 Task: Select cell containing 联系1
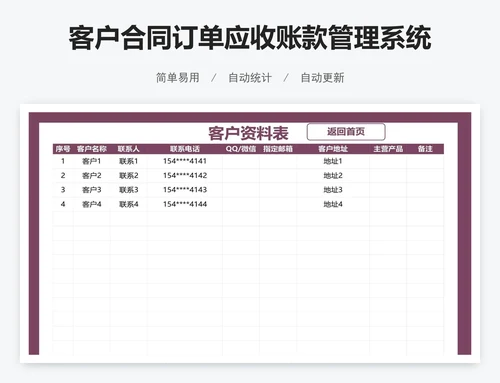click(x=129, y=161)
